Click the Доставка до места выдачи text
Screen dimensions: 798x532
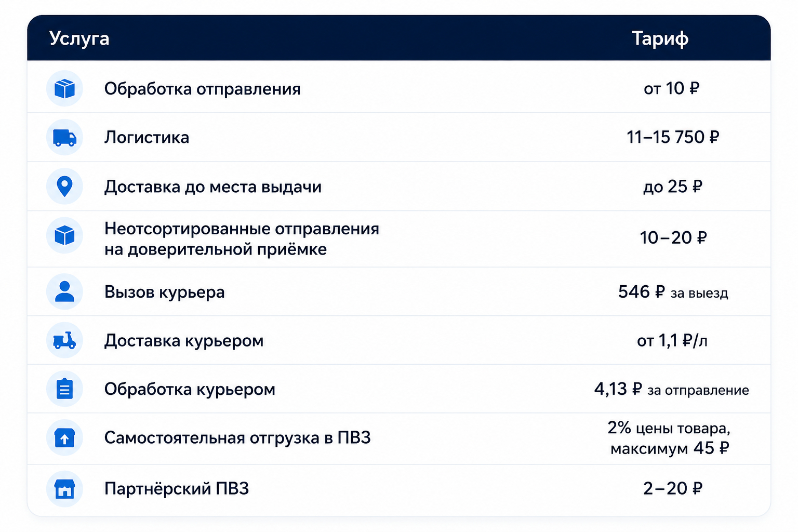click(213, 187)
